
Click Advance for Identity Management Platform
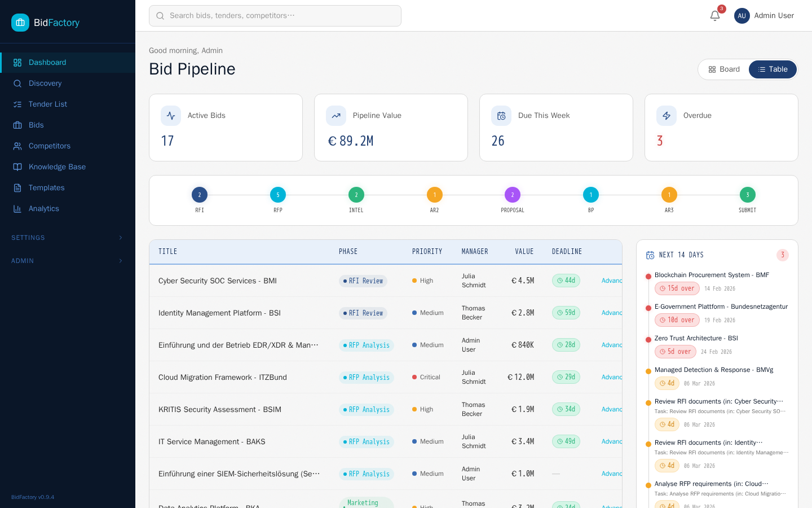[612, 313]
